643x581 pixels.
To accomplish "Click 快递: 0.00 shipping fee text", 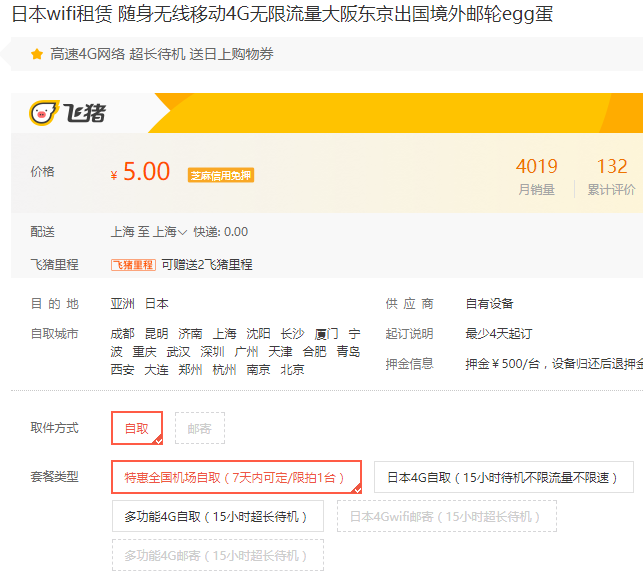I will tap(221, 232).
